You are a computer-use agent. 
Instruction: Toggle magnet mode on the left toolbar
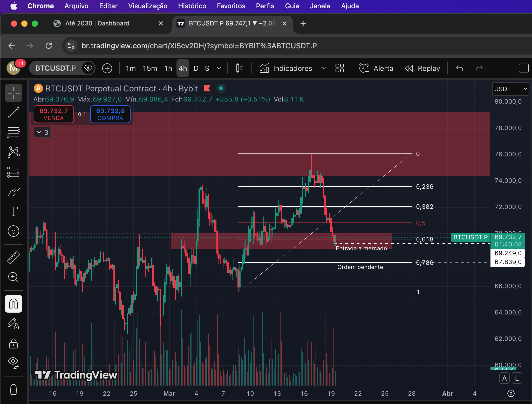(x=13, y=304)
